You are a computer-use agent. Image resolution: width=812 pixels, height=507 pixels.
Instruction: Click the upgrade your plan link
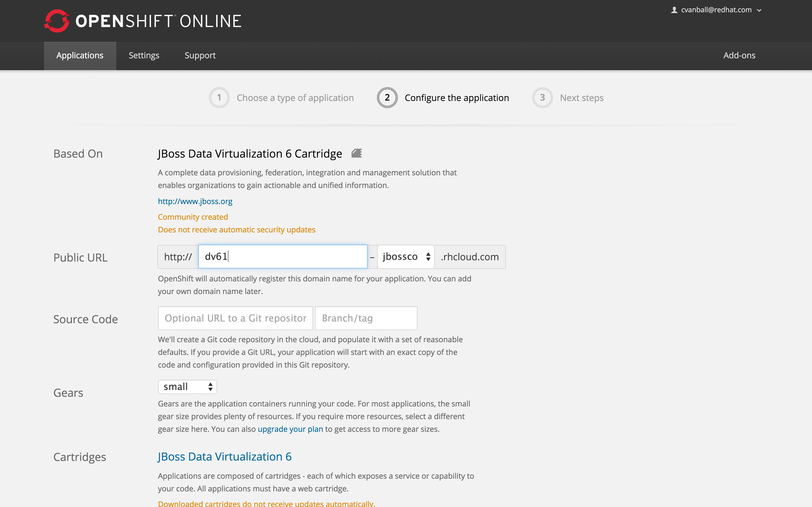pos(291,429)
